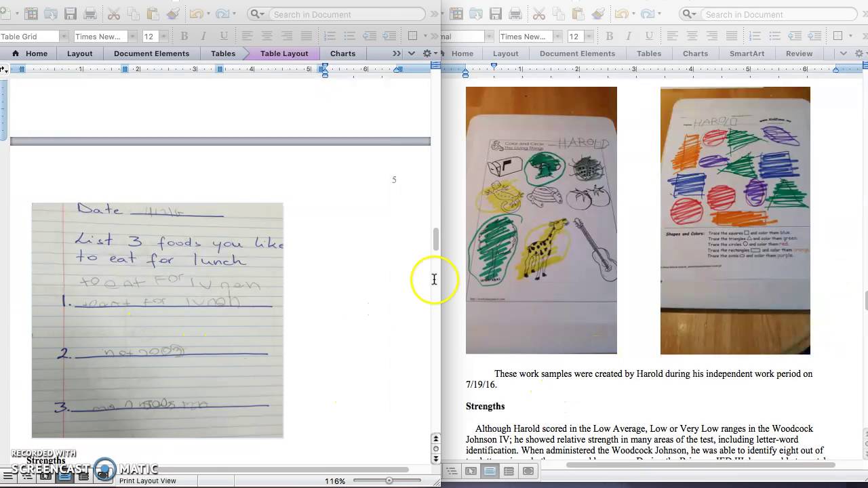Click handwritten lunch list image
The height and width of the screenshot is (488, 868).
(x=157, y=321)
